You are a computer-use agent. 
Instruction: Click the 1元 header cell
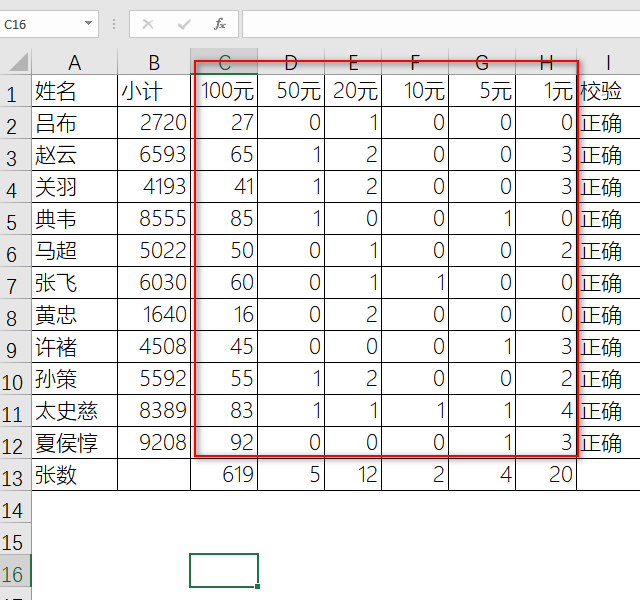pyautogui.click(x=546, y=91)
